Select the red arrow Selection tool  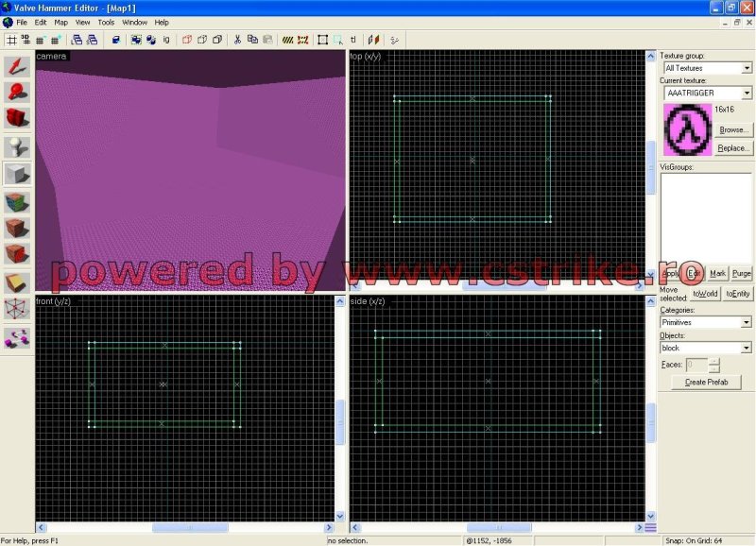pyautogui.click(x=17, y=65)
